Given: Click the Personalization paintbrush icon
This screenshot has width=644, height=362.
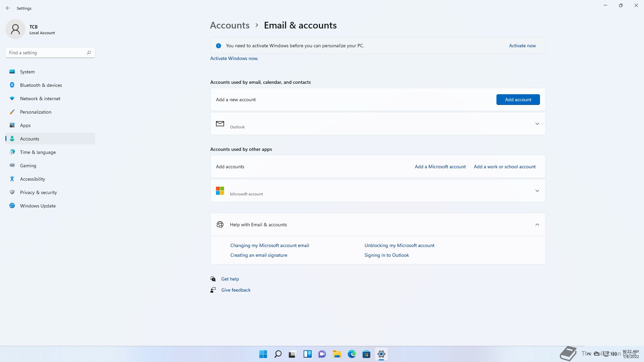Looking at the screenshot, I should click(12, 112).
